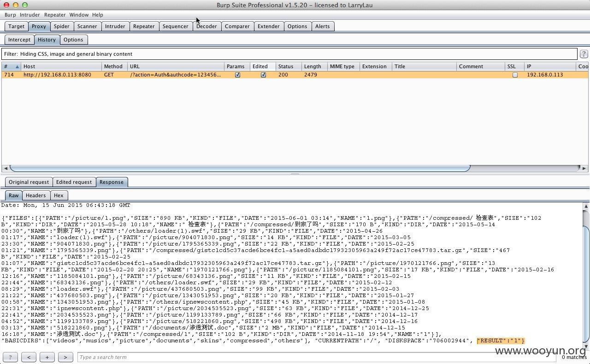Switch to the Target tab
This screenshot has height=364, width=590.
17,26
